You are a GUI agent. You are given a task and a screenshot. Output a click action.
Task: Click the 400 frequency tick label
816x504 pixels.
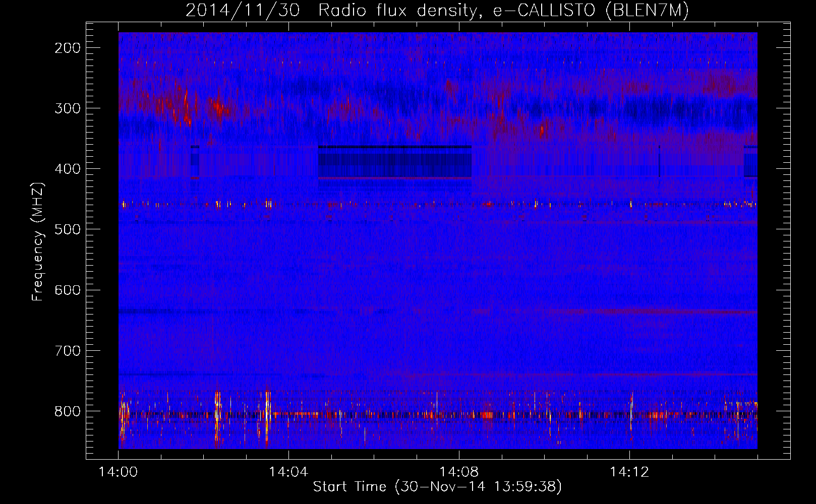click(x=68, y=169)
